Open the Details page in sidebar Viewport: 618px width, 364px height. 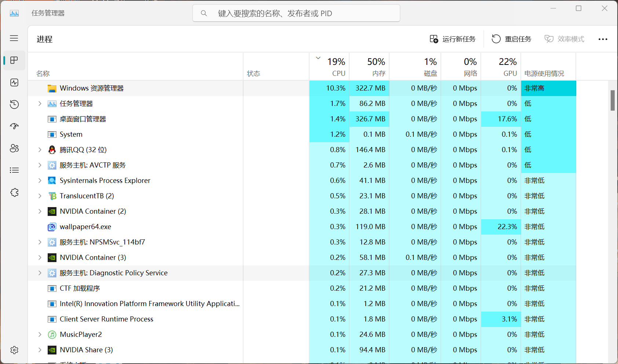pyautogui.click(x=14, y=170)
